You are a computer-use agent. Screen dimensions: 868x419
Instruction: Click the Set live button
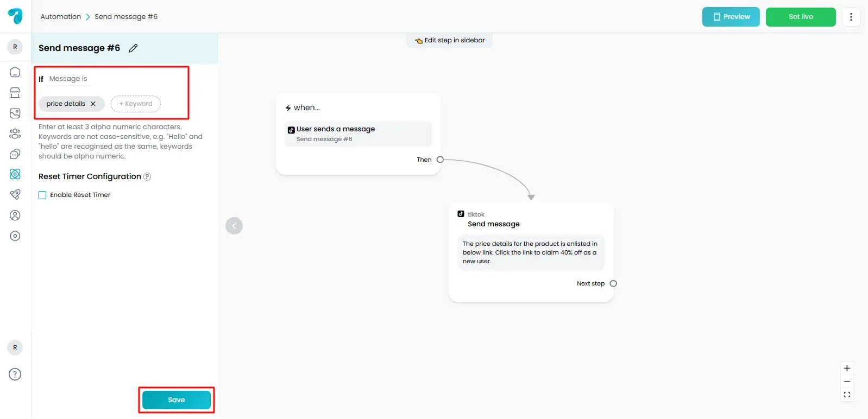pyautogui.click(x=800, y=17)
